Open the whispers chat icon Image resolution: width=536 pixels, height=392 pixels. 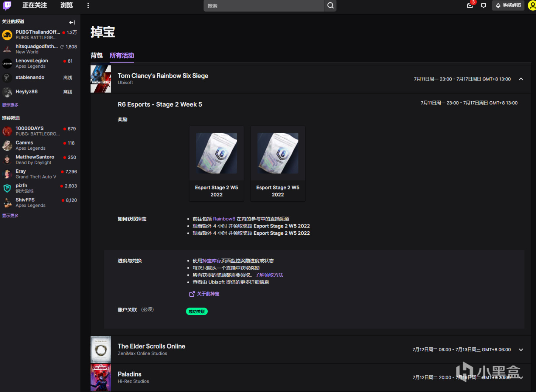pyautogui.click(x=483, y=6)
